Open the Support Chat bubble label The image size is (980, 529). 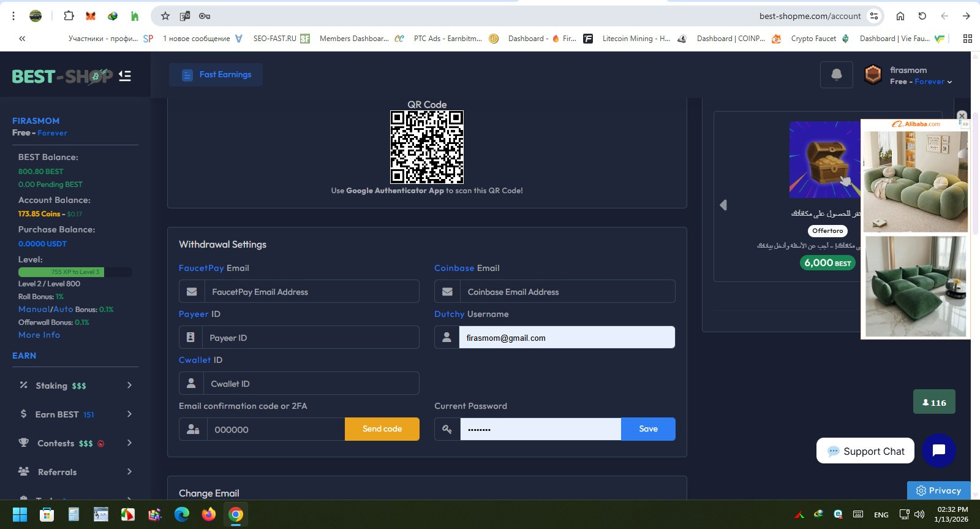point(865,451)
